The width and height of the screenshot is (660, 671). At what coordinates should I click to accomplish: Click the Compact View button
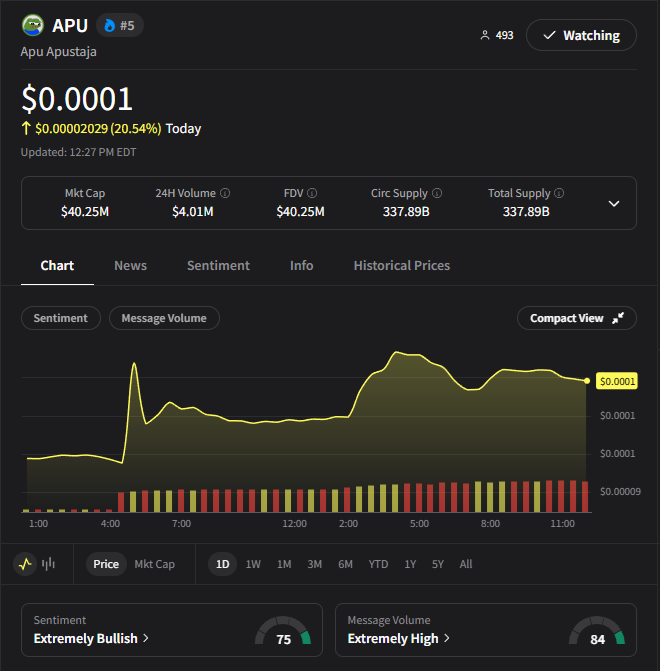coord(577,318)
